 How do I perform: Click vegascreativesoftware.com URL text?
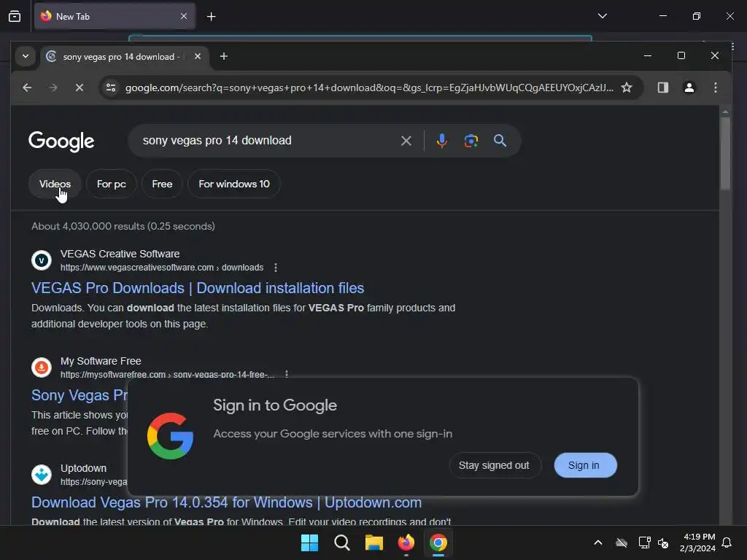coord(162,268)
